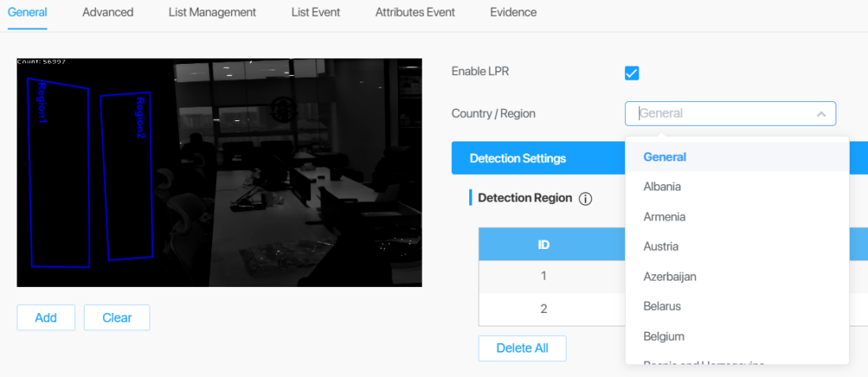Image resolution: width=868 pixels, height=377 pixels.
Task: Click the Detection Region info icon
Action: [x=585, y=198]
